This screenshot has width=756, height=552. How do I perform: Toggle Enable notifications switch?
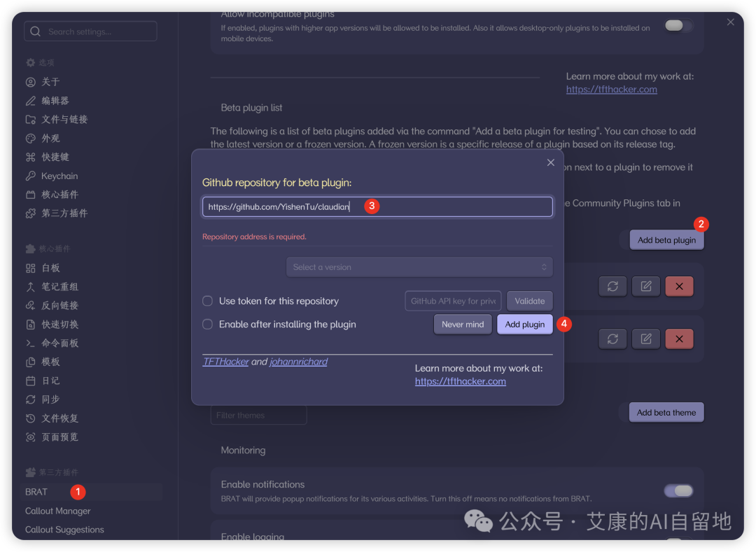coord(678,491)
